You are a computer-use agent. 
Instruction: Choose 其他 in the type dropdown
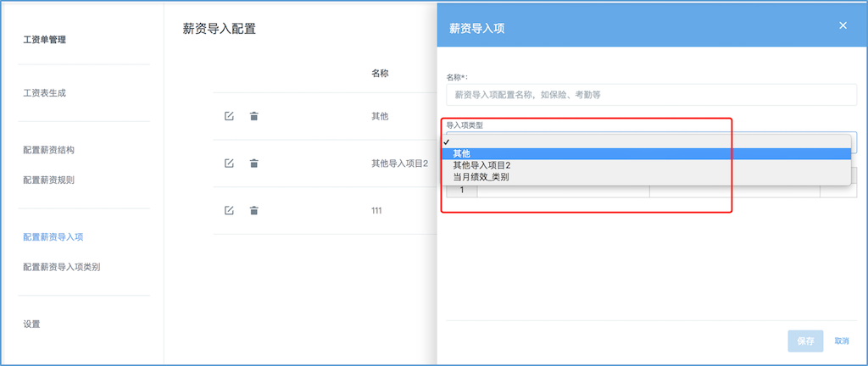click(x=648, y=153)
